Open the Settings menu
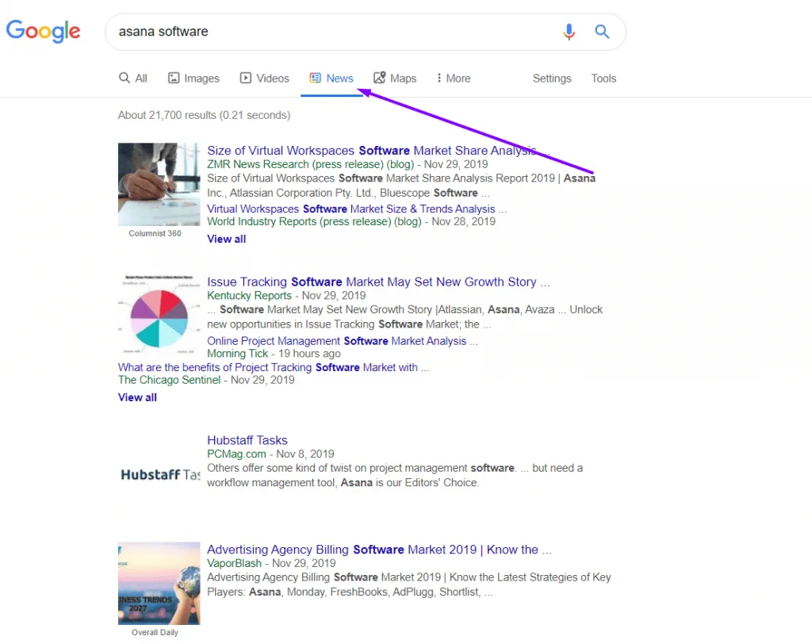 point(552,79)
